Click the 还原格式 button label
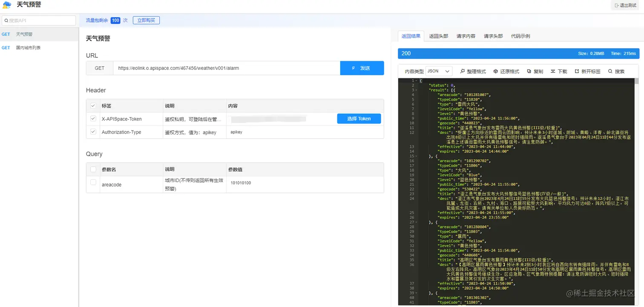 click(x=509, y=72)
